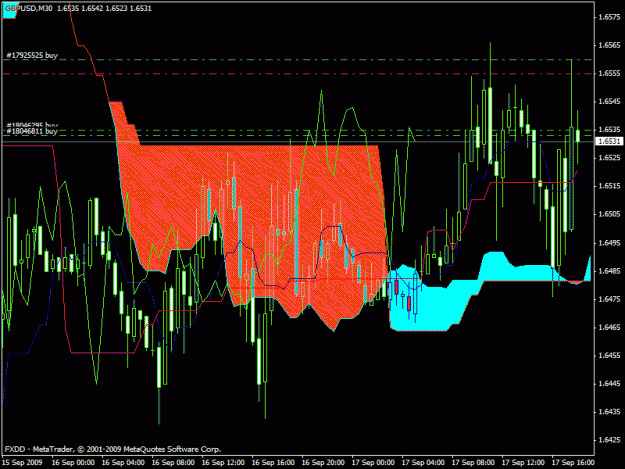Click the 1.6515 price axis label
Image resolution: width=625 pixels, height=469 pixels.
tap(609, 186)
